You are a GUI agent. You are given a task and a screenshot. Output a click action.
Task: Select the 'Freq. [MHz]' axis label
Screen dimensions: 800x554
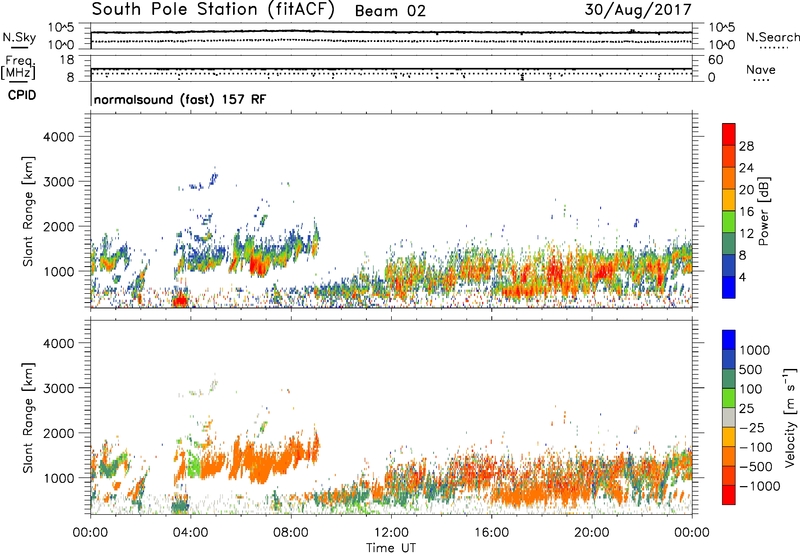pyautogui.click(x=19, y=68)
